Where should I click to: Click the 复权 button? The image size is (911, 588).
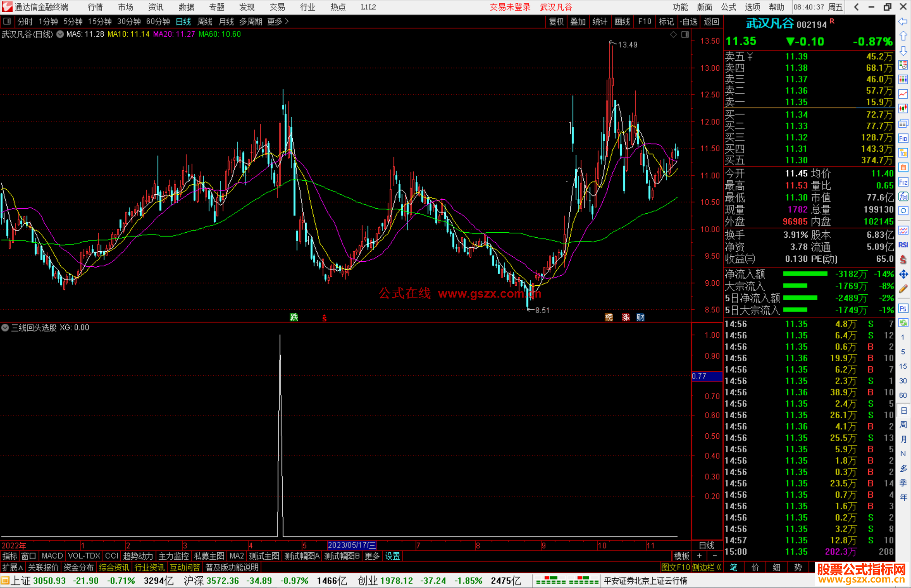click(556, 21)
